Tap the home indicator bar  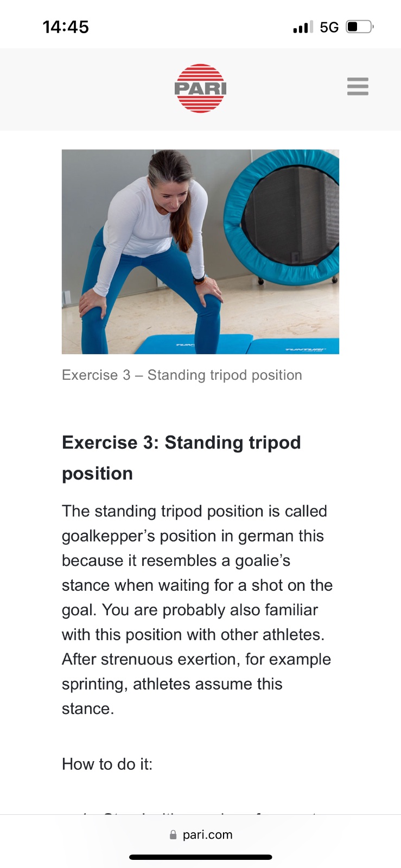pos(200,857)
